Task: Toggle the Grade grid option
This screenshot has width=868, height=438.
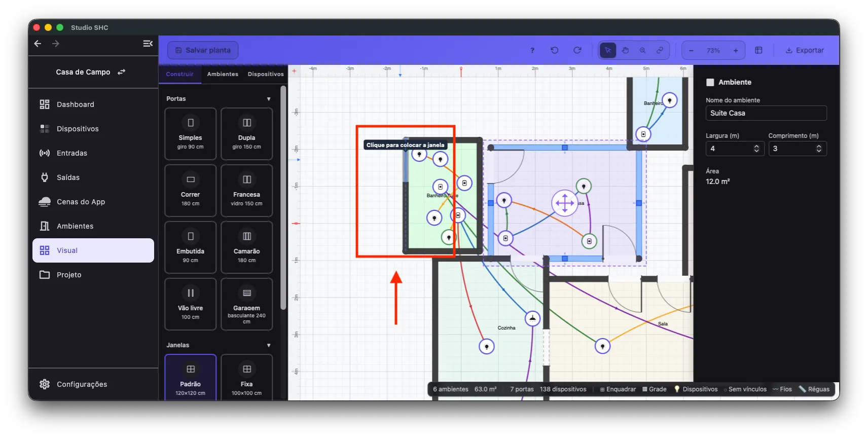Action: (x=655, y=389)
